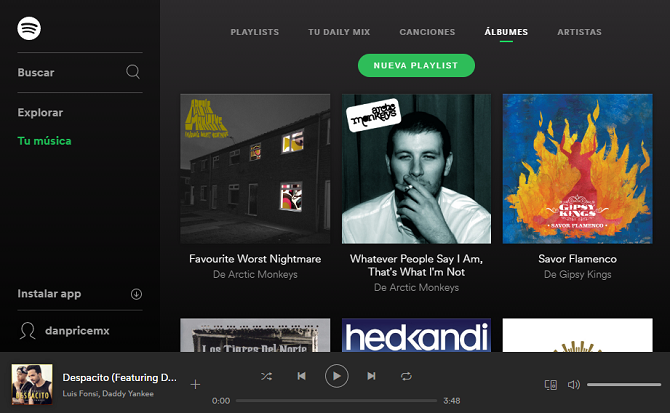The height and width of the screenshot is (413, 670).
Task: Select the Canciones tab
Action: 427,32
